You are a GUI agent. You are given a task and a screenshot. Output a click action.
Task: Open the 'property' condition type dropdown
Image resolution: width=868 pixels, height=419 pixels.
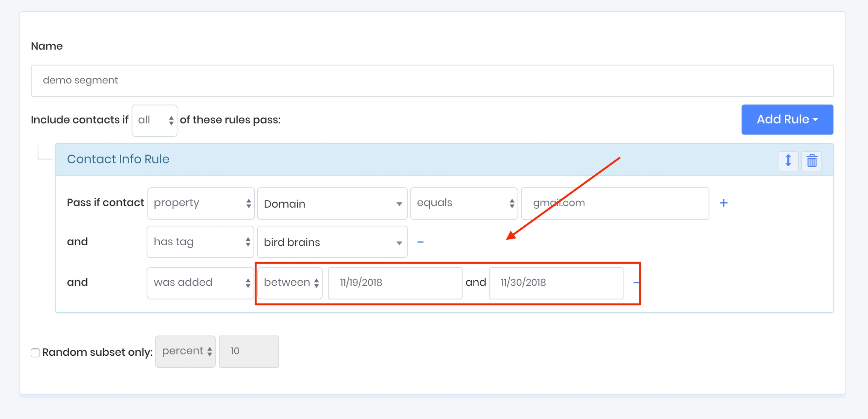pyautogui.click(x=201, y=203)
